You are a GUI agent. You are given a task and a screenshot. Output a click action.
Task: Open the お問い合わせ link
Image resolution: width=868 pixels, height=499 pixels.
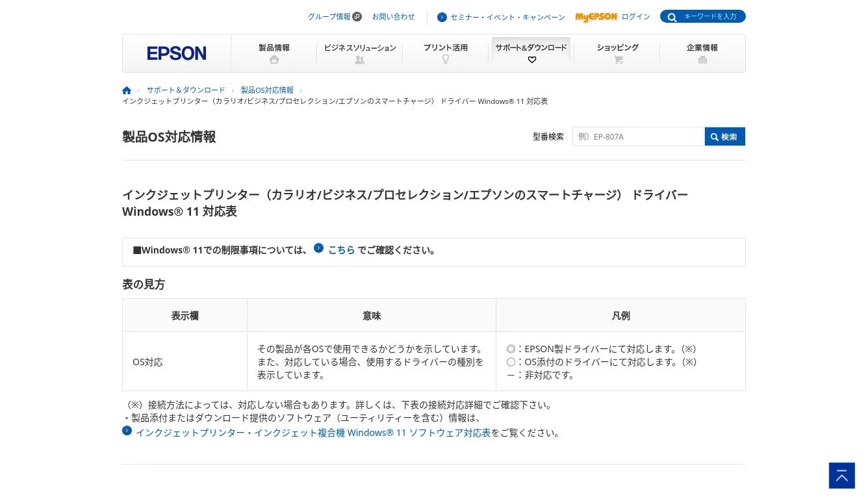393,17
